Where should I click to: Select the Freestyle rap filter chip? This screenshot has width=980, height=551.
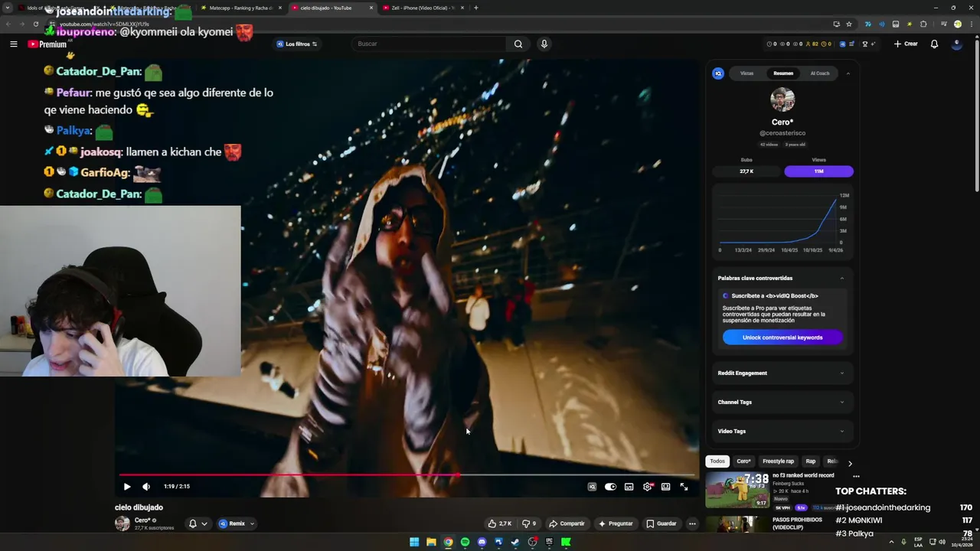778,461
